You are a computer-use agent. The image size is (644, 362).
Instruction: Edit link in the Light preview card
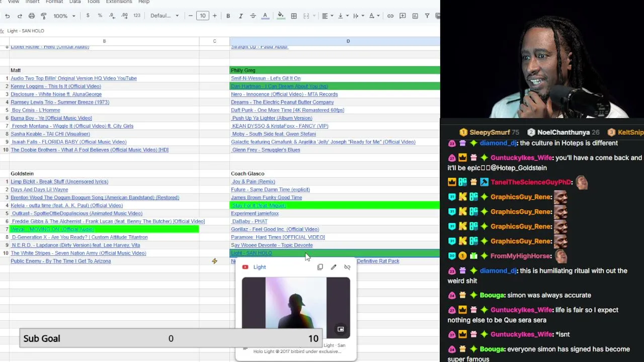334,267
